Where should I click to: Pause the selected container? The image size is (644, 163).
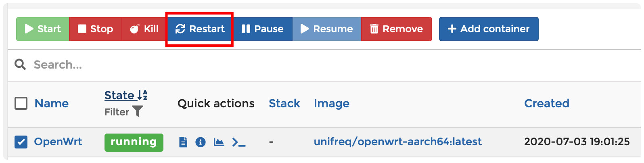click(262, 29)
